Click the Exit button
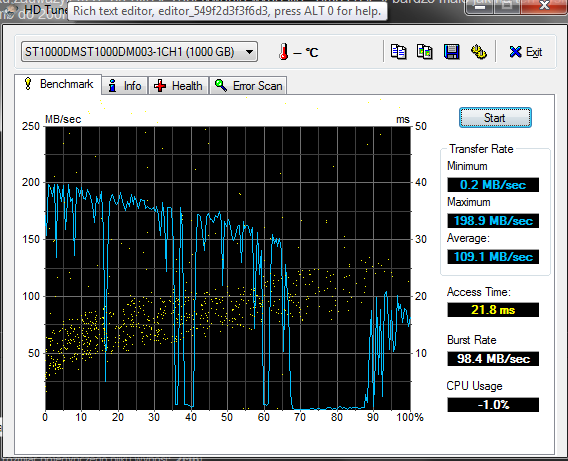 click(x=526, y=52)
